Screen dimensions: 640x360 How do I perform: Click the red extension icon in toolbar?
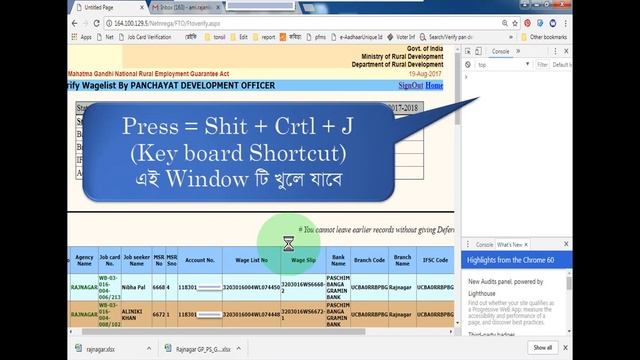pyautogui.click(x=527, y=23)
